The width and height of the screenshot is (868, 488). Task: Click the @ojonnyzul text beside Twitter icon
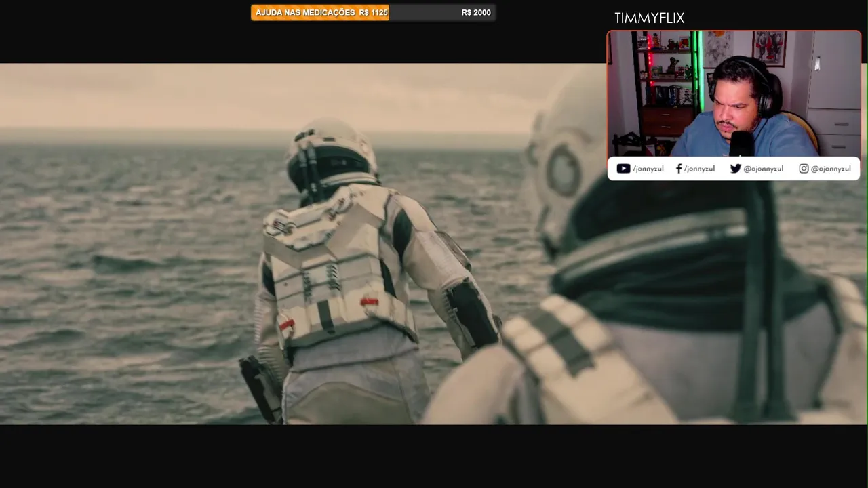tap(763, 169)
